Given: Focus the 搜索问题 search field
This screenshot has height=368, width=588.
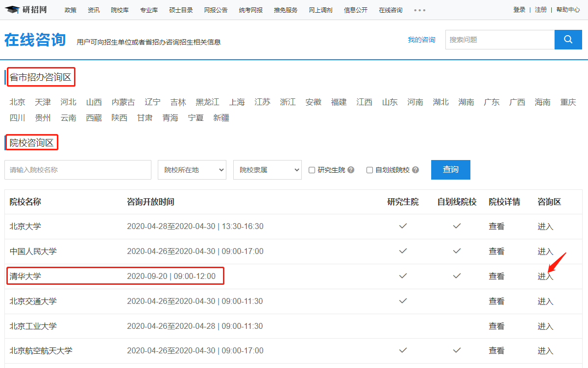Looking at the screenshot, I should 499,40.
